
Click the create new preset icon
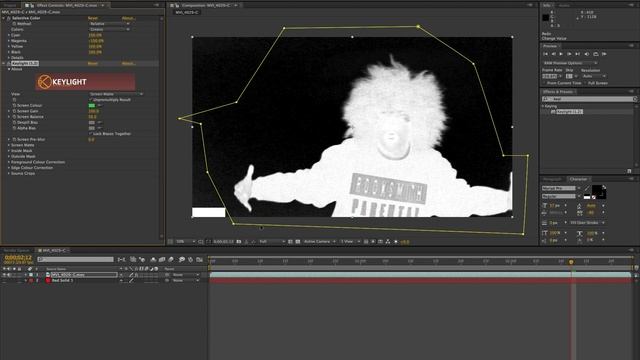tap(629, 171)
